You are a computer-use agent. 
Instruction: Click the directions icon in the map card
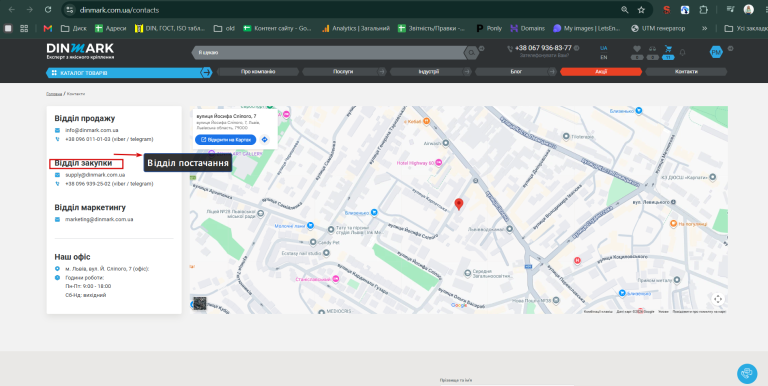tap(264, 140)
